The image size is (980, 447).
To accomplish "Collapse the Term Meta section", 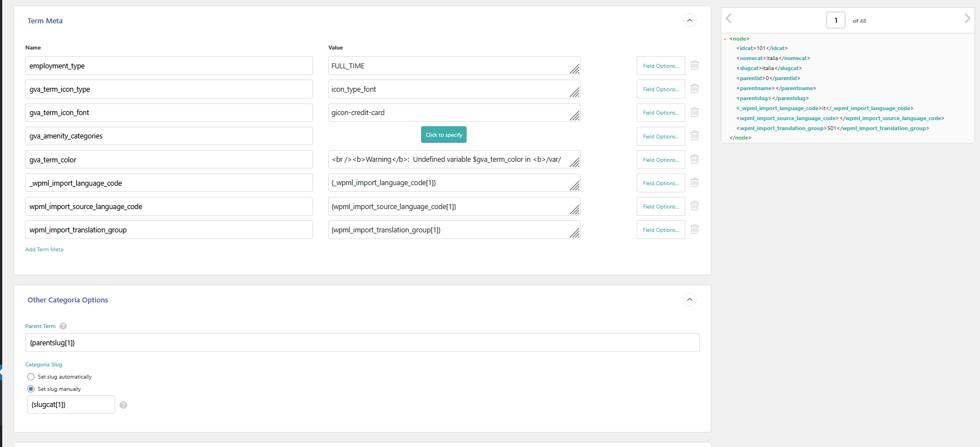I will pos(690,21).
